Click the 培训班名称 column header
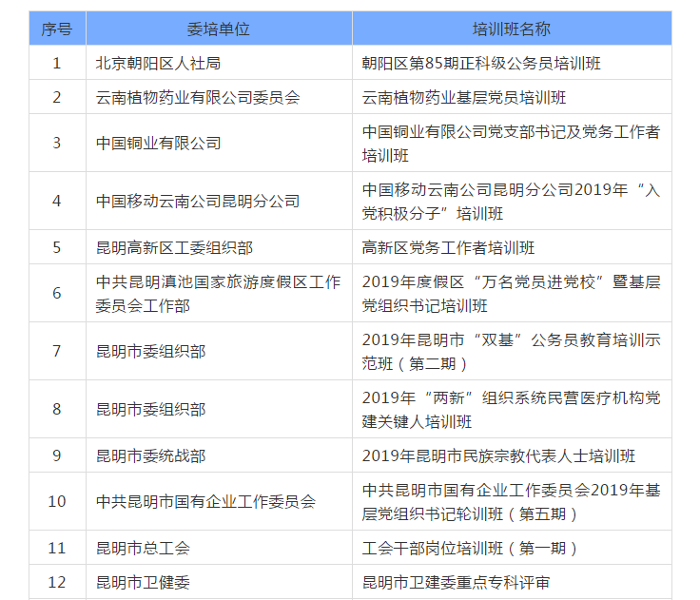The width and height of the screenshot is (700, 600). coord(512,29)
